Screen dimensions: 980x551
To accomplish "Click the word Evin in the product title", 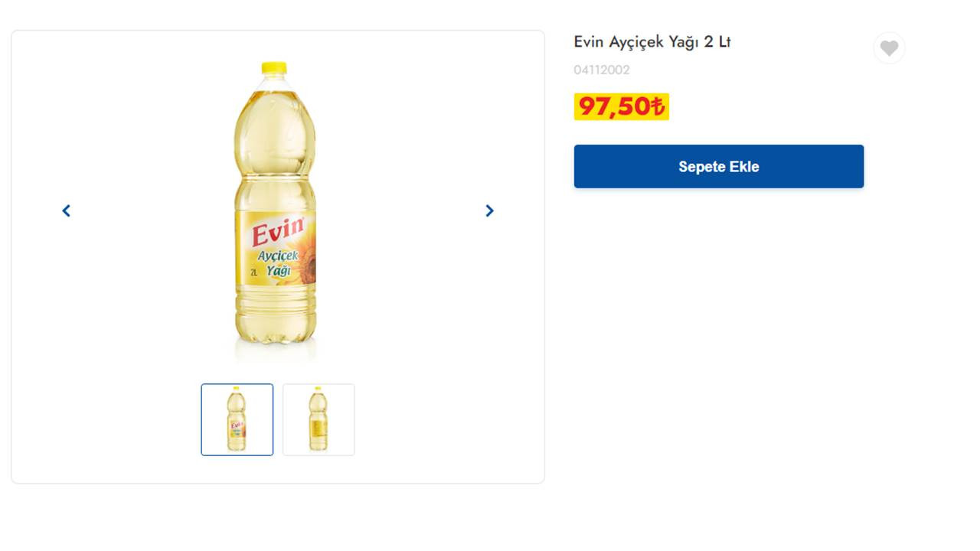I will pyautogui.click(x=589, y=42).
